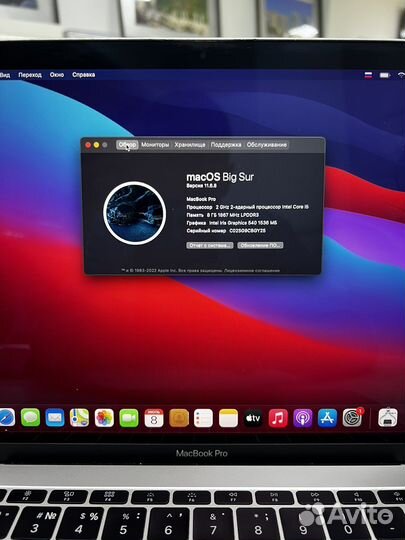Open the Окно menu

pos(57,75)
